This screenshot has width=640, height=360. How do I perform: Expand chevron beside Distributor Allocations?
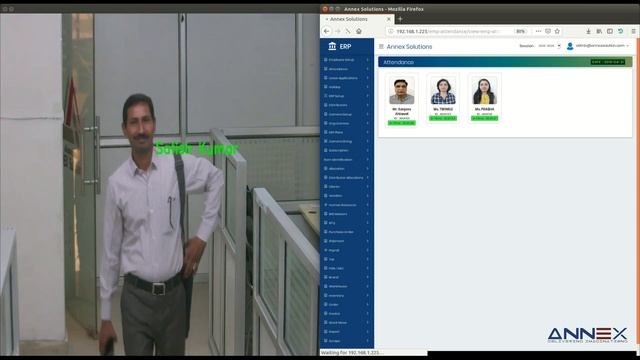[x=367, y=178]
